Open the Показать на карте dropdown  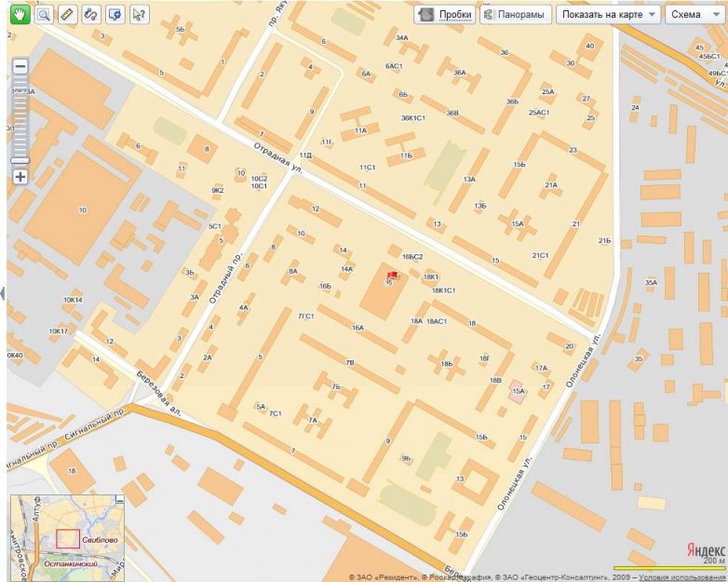coord(608,15)
